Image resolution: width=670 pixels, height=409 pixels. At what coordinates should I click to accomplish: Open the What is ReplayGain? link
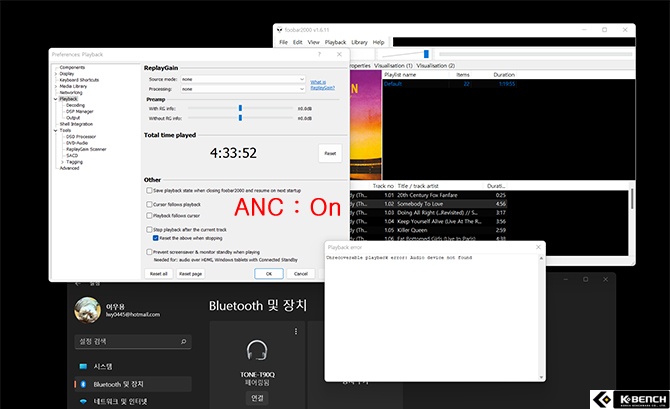coord(322,85)
